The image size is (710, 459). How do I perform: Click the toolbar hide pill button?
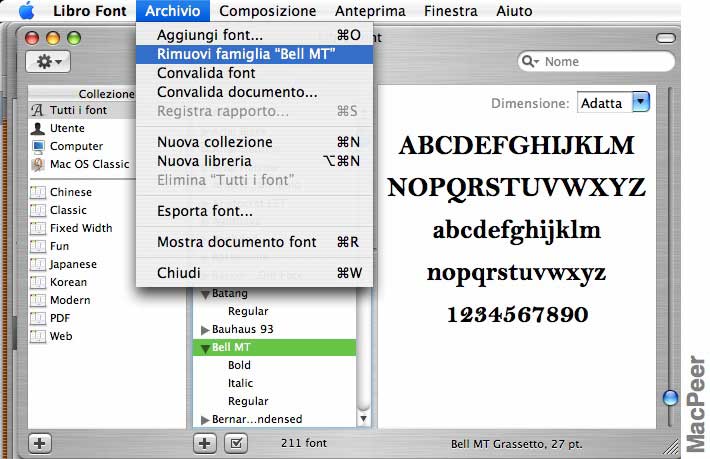(666, 38)
